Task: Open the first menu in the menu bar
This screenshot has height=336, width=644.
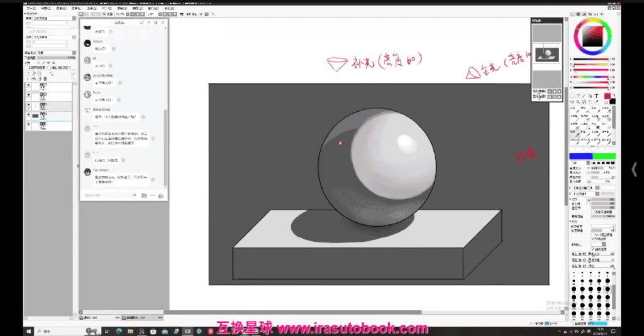Action: 31,8
